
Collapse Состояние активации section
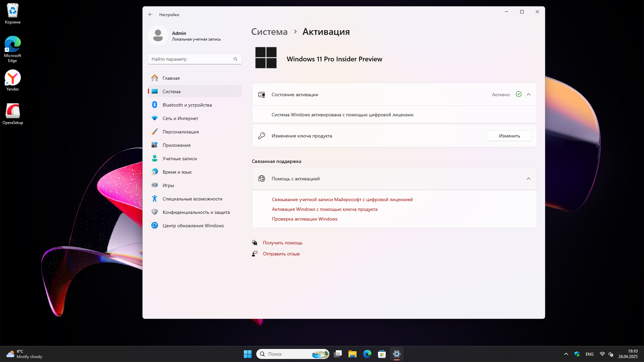click(x=529, y=95)
